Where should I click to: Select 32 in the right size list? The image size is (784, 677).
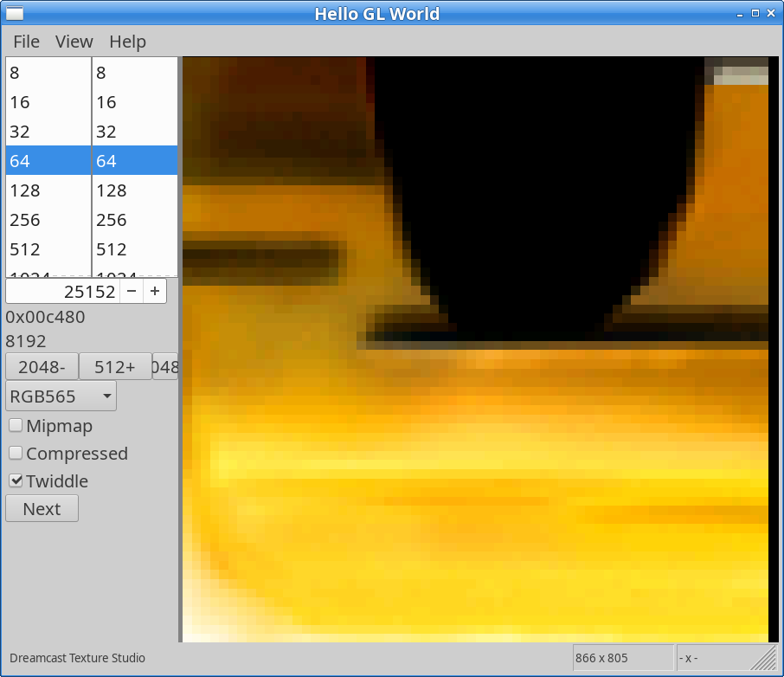pos(135,132)
